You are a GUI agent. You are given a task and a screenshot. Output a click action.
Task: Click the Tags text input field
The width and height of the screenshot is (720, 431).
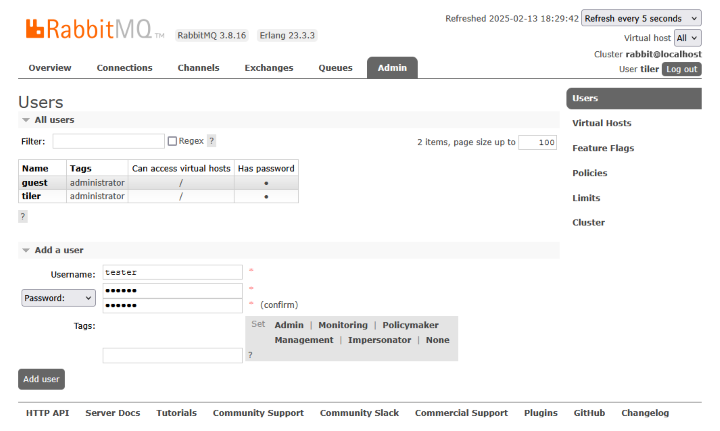[x=172, y=355]
